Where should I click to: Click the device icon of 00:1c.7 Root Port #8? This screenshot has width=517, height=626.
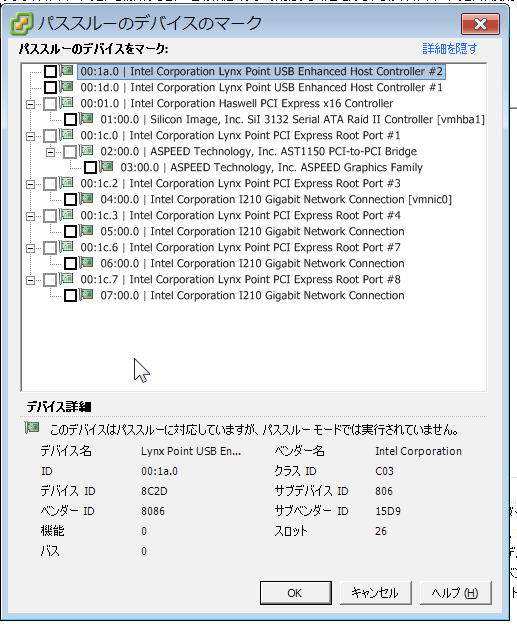67,278
